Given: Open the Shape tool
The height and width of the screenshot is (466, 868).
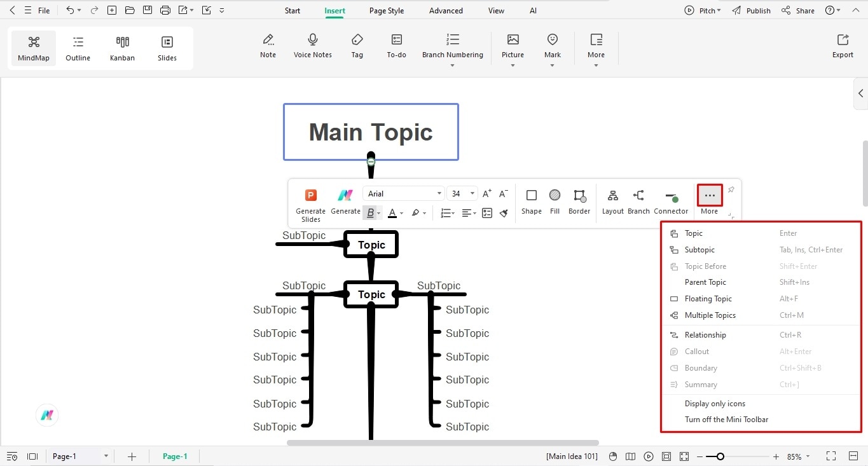Looking at the screenshot, I should [x=532, y=201].
